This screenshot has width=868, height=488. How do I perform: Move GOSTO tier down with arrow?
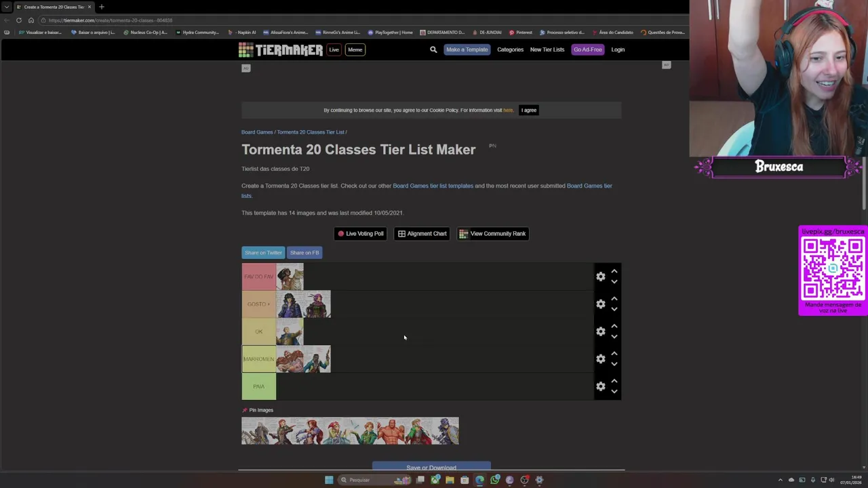614,309
